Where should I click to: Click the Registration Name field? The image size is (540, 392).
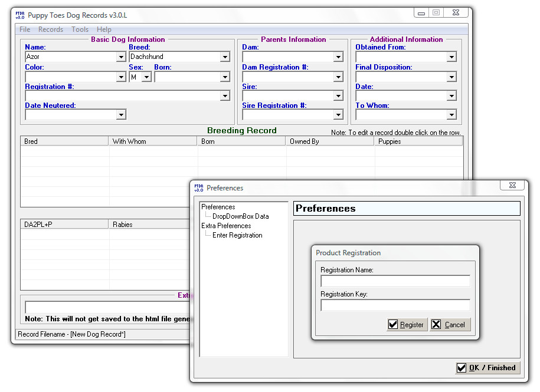coord(395,281)
